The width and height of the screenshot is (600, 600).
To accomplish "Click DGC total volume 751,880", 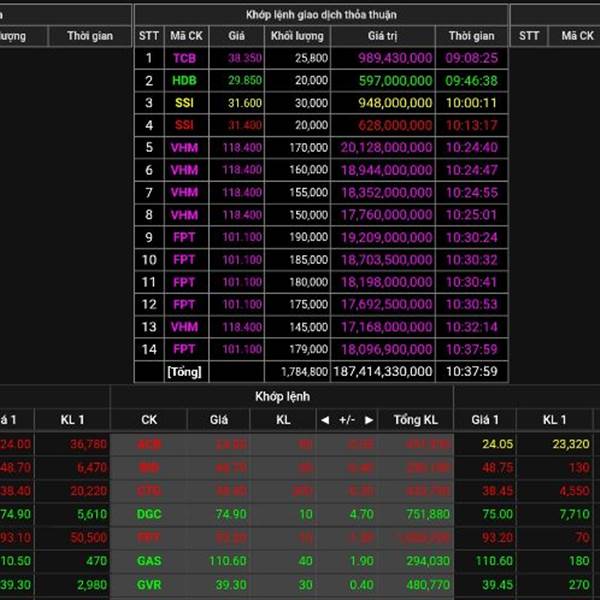I will 428,514.
